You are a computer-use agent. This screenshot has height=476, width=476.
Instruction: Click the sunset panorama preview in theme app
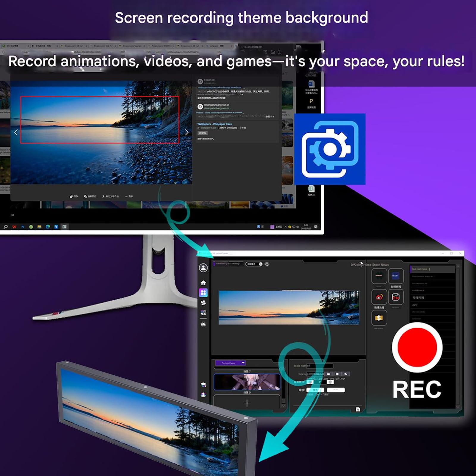click(289, 307)
